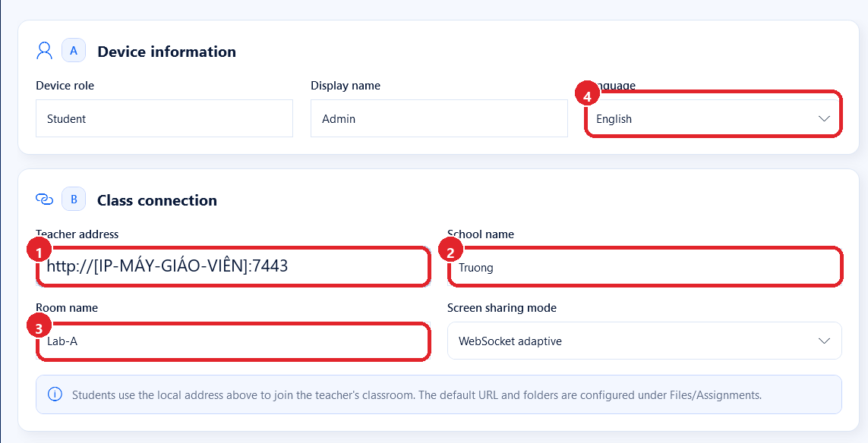The width and height of the screenshot is (868, 443).
Task: Click the Room name field showing Lab-A
Action: click(233, 341)
